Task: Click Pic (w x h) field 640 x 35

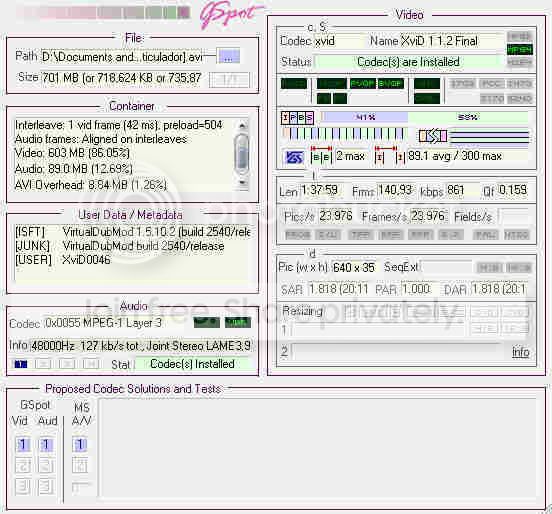Action: 354,268
